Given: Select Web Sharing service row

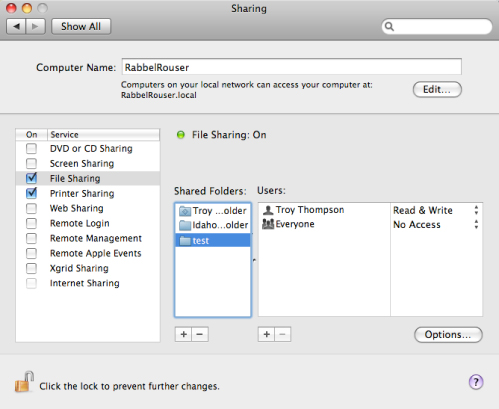Looking at the screenshot, I should [88, 208].
